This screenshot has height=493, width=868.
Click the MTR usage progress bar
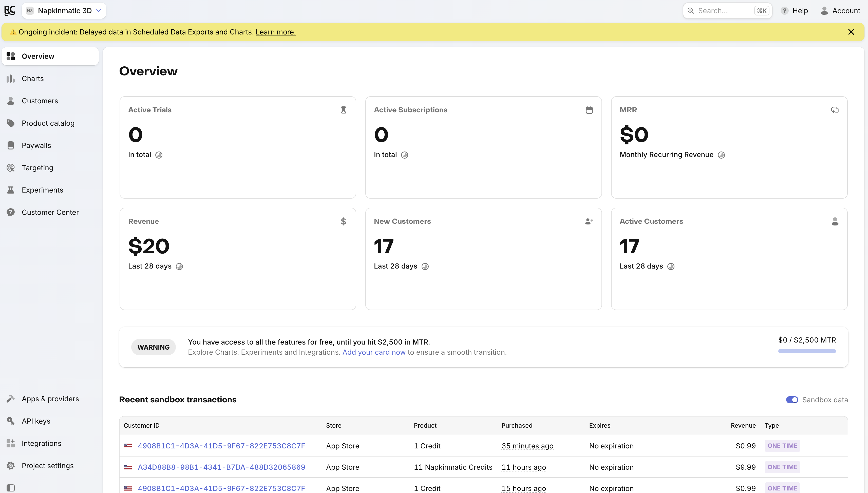pyautogui.click(x=807, y=351)
